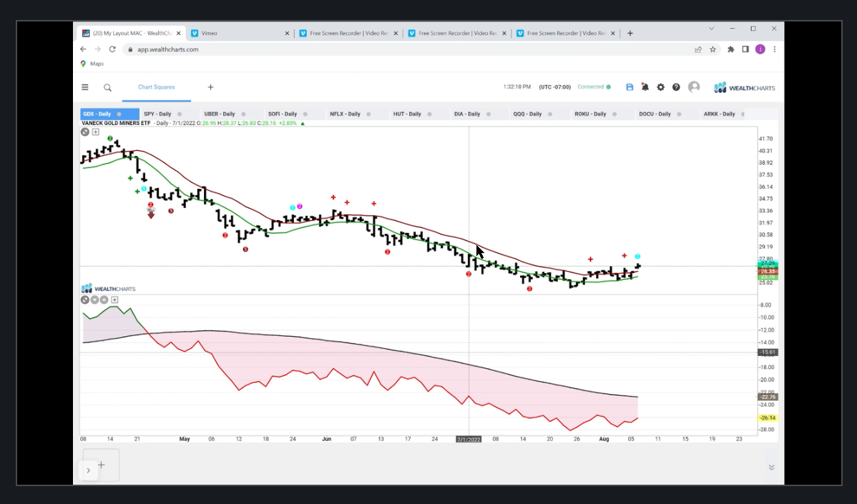Expand the left side panel chevron
Viewport: 857px width, 504px height.
(88, 470)
